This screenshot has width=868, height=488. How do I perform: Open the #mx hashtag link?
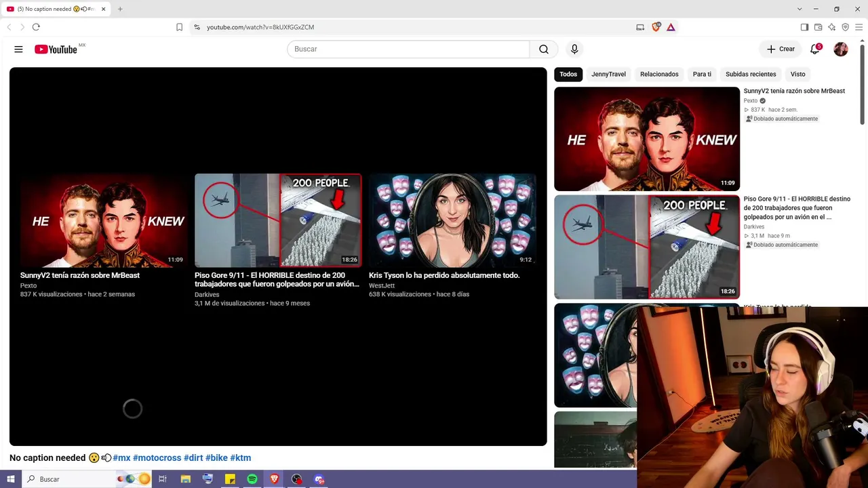(x=121, y=458)
